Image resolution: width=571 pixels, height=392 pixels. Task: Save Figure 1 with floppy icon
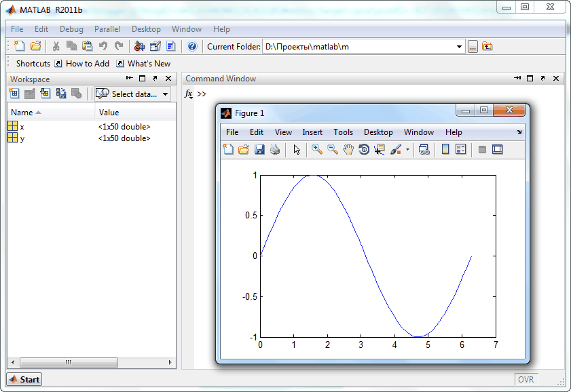tap(259, 149)
